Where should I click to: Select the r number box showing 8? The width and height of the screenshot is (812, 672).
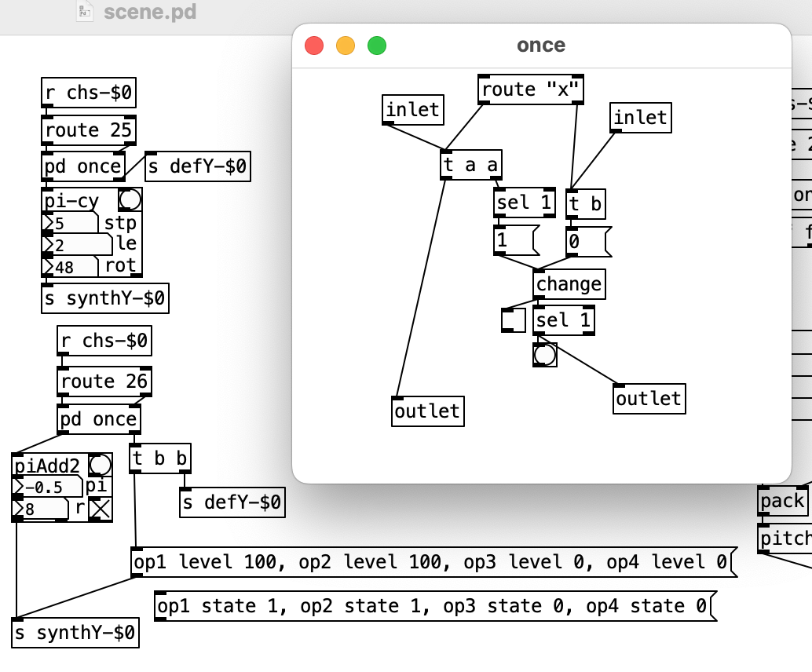coord(40,509)
